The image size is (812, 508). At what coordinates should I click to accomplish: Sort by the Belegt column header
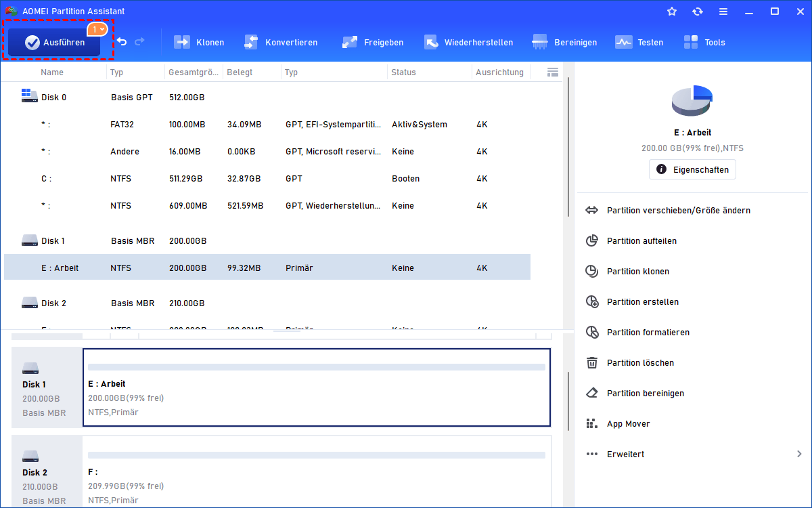point(240,72)
